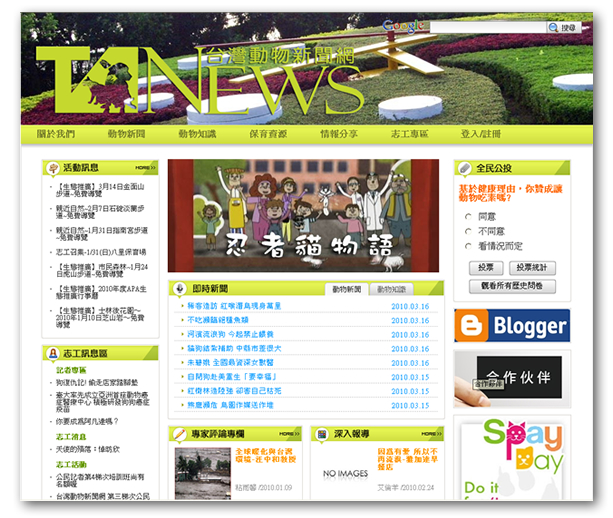Open 2010年度APA生態推廣行事曆 item
Image resolution: width=613 pixels, height=518 pixels.
tap(101, 292)
